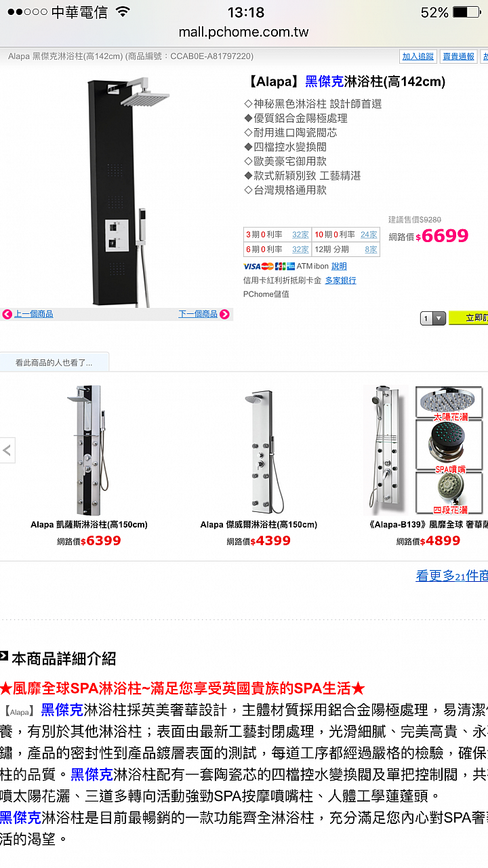Open the 32家 link for 3期 0利率
This screenshot has width=488, height=868.
click(x=300, y=235)
